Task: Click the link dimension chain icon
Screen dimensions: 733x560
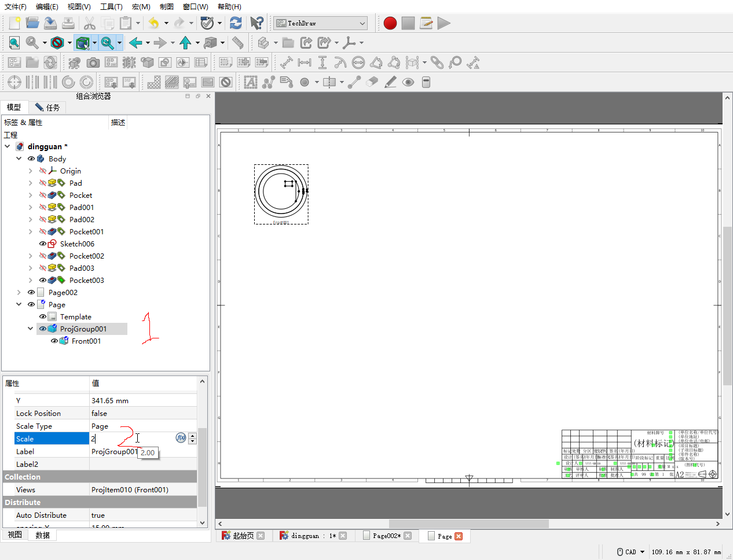Action: (437, 62)
